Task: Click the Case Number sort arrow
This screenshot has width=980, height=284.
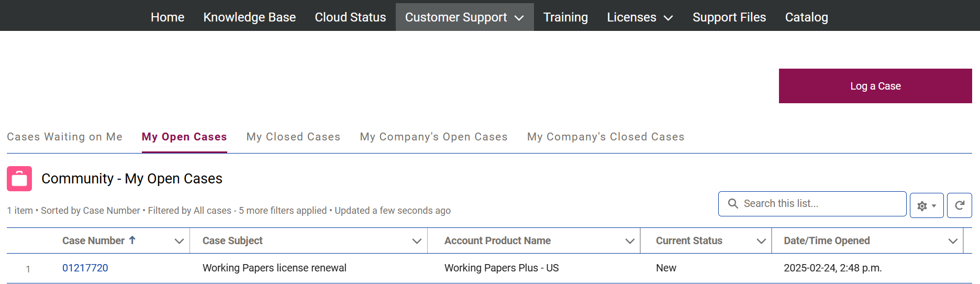Action: point(132,240)
